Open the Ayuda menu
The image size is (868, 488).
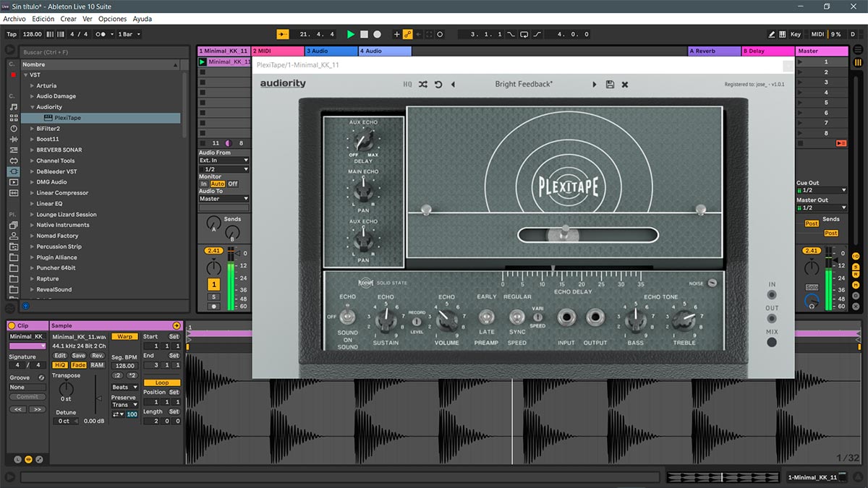click(142, 19)
